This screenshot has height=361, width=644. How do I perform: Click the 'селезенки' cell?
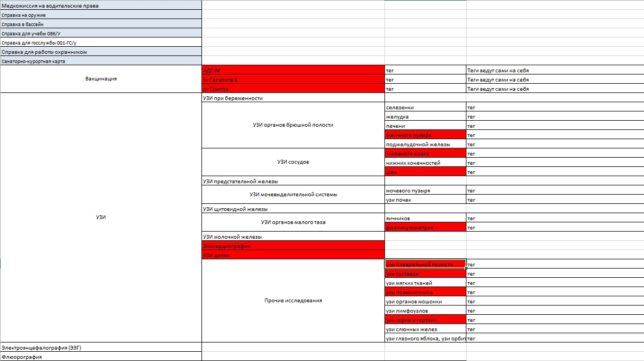425,107
